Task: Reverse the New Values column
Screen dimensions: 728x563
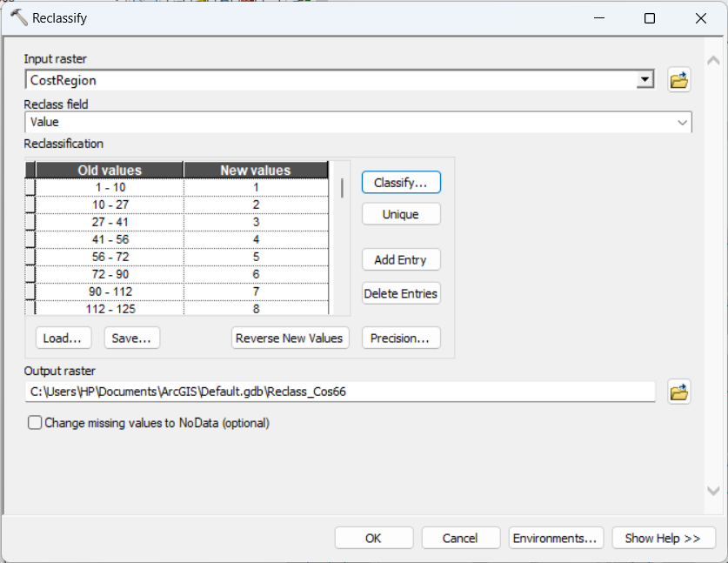Action: click(x=290, y=338)
